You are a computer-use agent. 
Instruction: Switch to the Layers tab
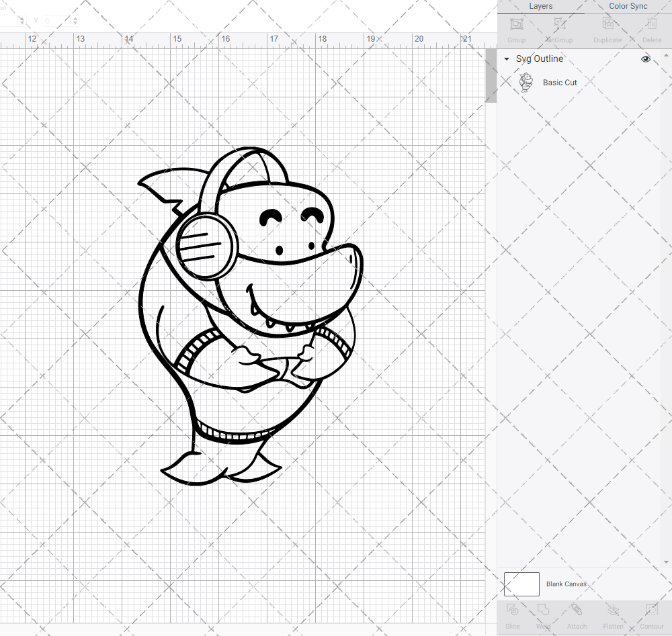click(540, 6)
